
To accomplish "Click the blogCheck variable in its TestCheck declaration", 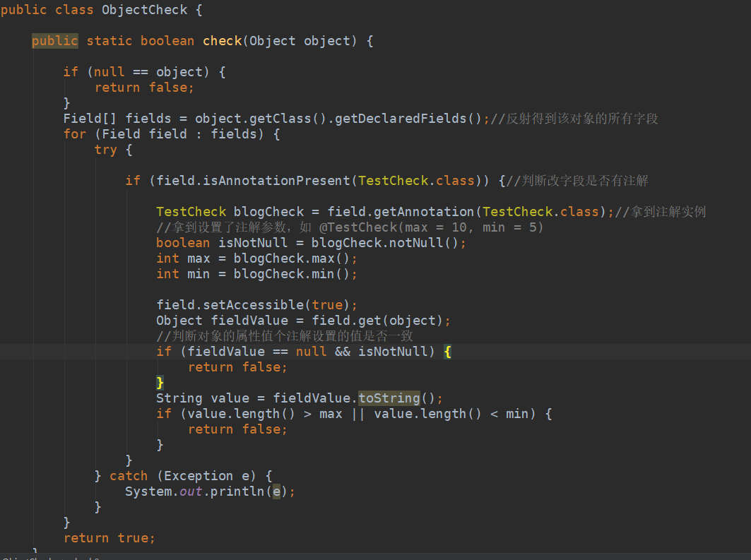I will [x=268, y=212].
